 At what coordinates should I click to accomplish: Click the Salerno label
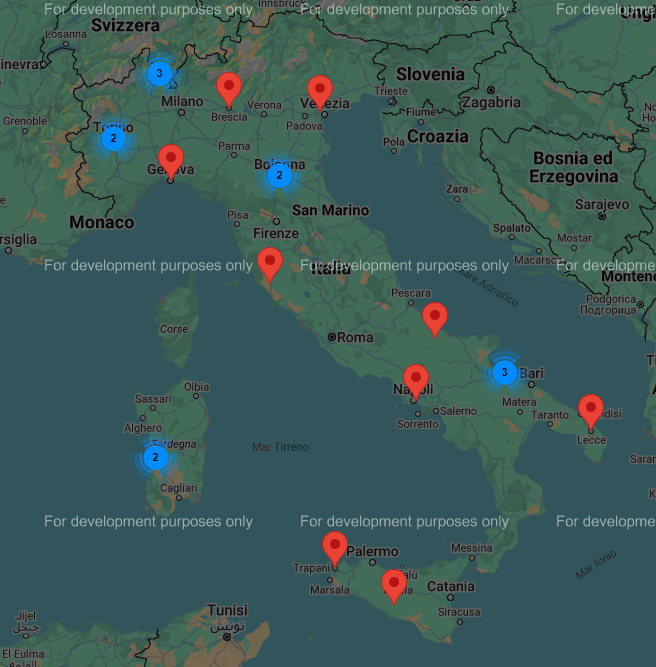pos(458,411)
